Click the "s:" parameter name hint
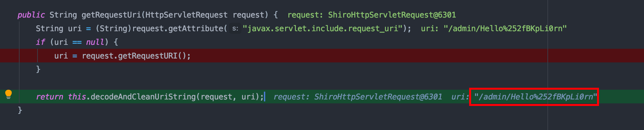Image resolution: width=644 pixels, height=130 pixels. pos(235,29)
